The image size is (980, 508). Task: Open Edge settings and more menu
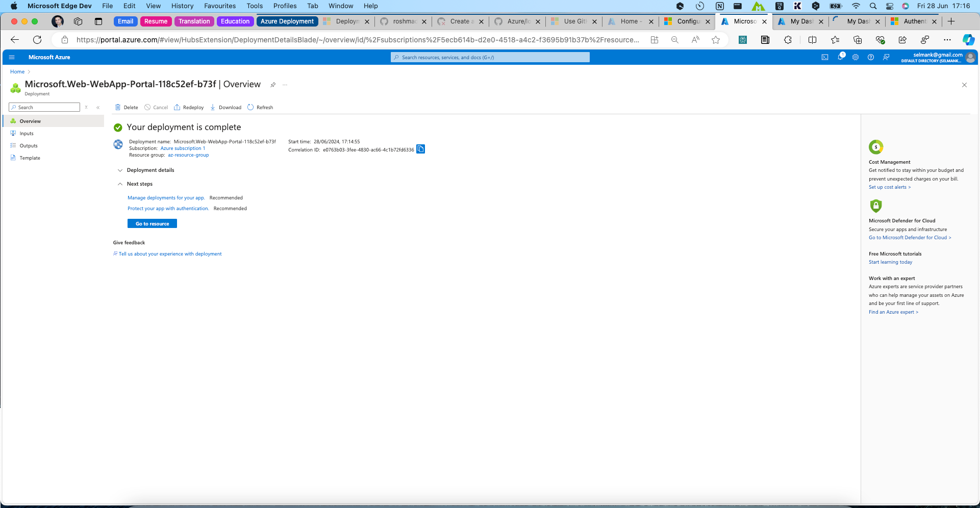coord(947,40)
